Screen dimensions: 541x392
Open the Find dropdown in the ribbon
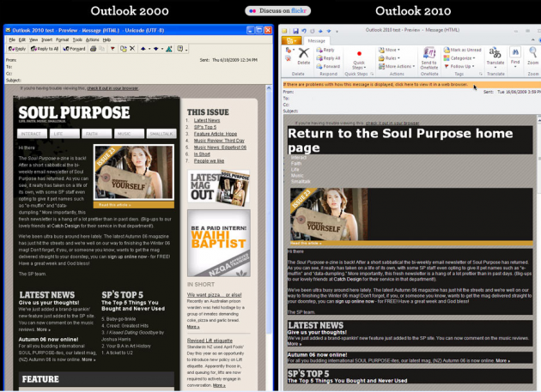pos(515,57)
